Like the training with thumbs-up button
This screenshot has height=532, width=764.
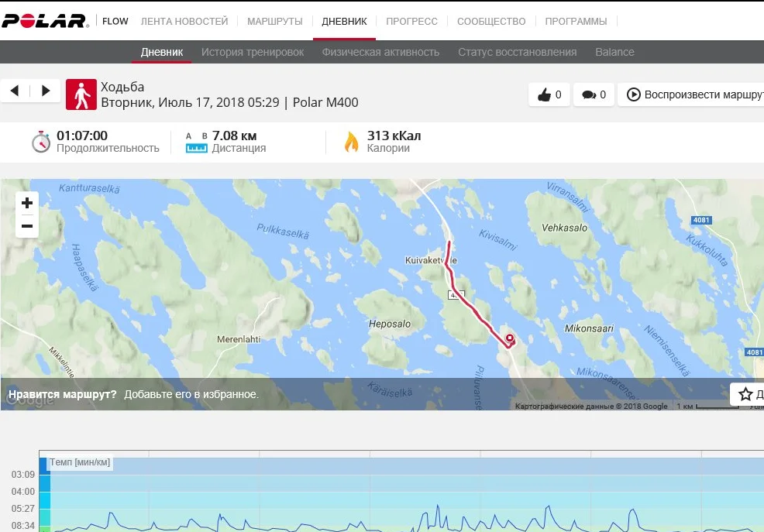pos(549,94)
